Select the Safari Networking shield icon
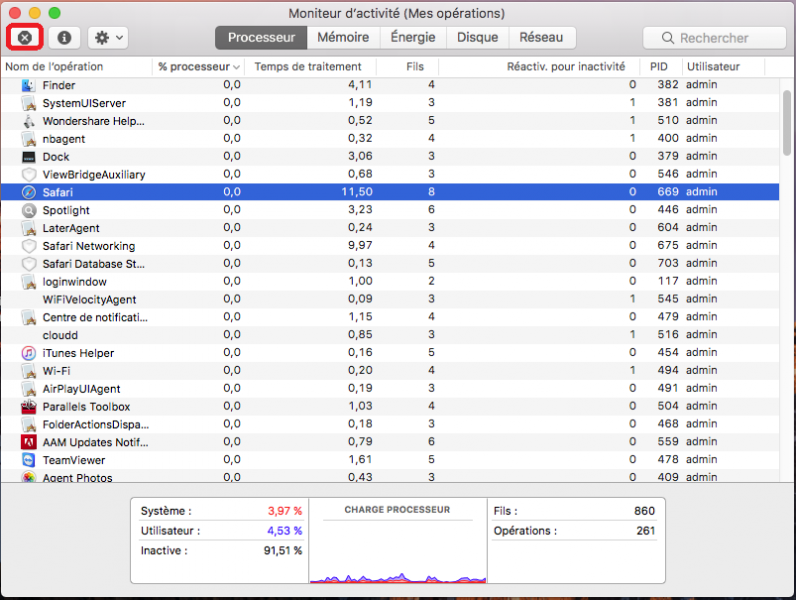This screenshot has height=600, width=796. pyautogui.click(x=28, y=246)
